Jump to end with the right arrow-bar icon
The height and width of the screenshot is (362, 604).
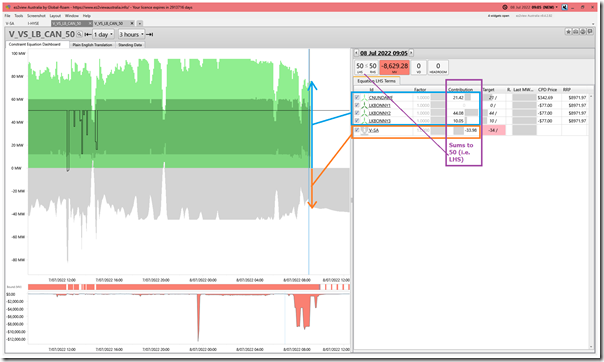coord(149,34)
